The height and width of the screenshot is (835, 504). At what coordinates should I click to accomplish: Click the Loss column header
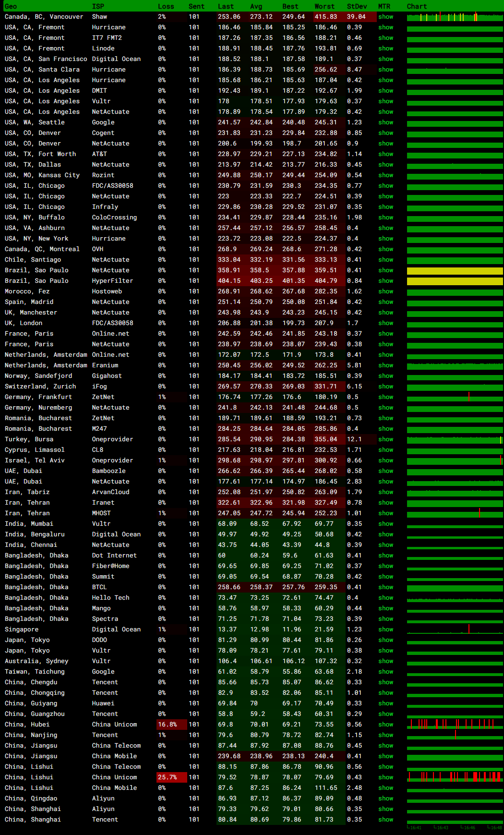(x=166, y=6)
